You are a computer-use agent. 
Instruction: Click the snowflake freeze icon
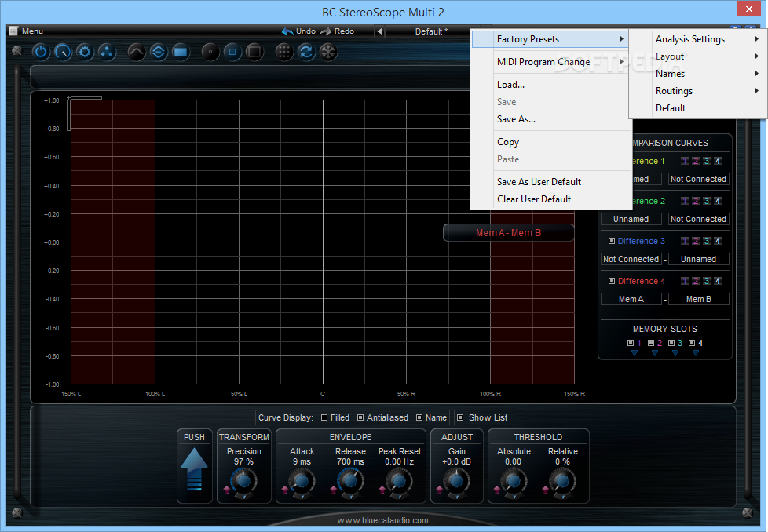(328, 52)
